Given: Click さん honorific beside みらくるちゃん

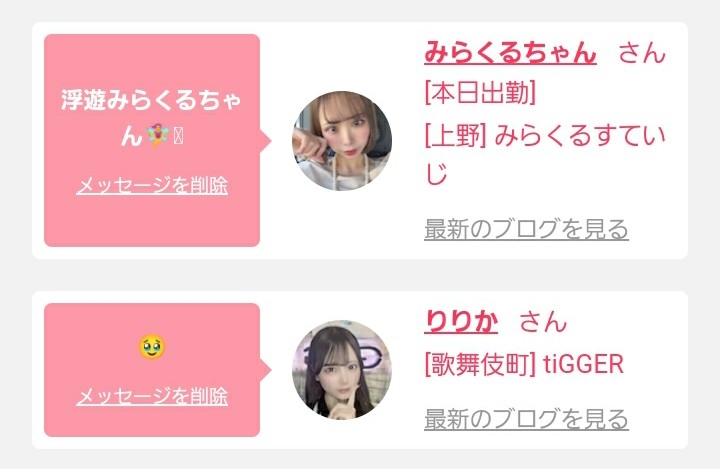Looking at the screenshot, I should point(642,53).
